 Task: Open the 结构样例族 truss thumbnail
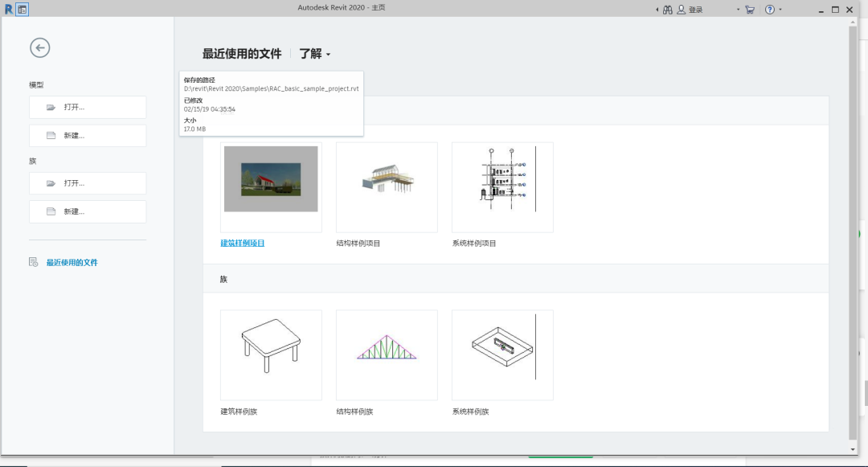tap(387, 354)
